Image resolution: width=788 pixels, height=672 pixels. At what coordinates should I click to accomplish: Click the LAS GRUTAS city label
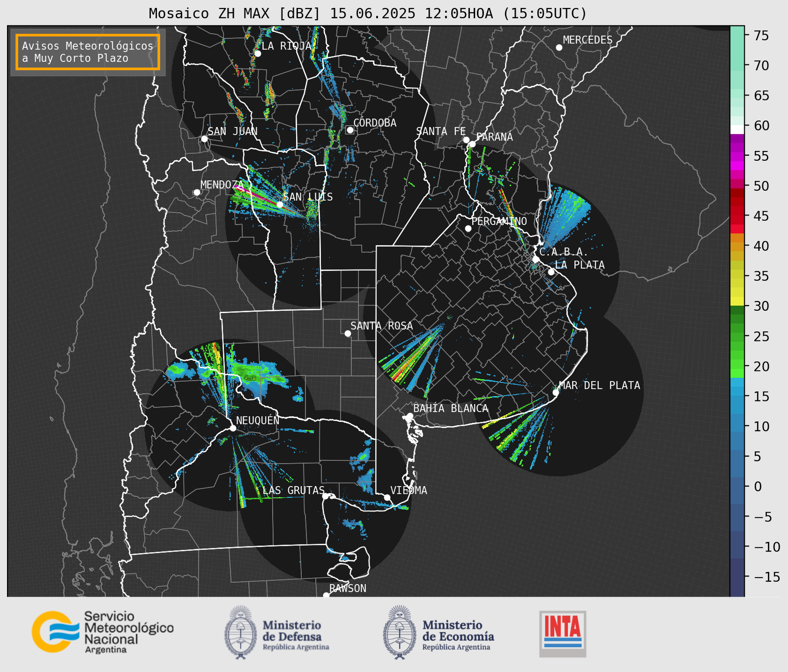293,490
